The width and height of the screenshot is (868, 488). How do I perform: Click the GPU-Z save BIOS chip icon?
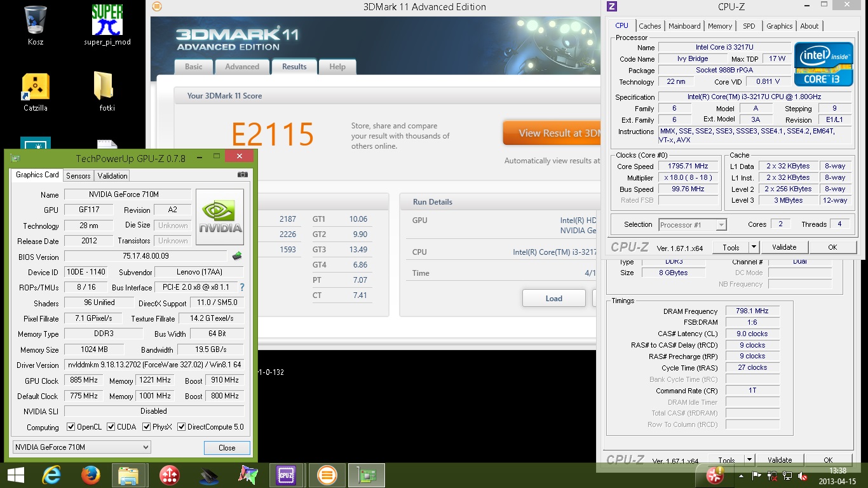(237, 256)
